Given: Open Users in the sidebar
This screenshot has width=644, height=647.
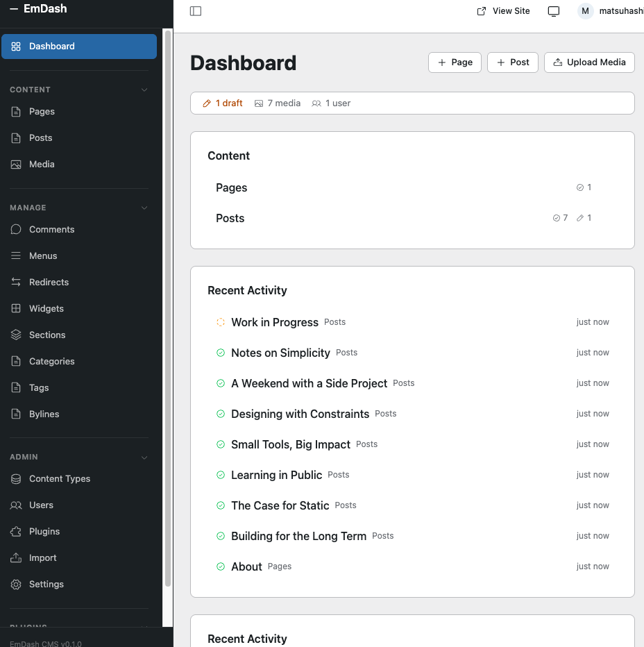Looking at the screenshot, I should click(x=41, y=505).
